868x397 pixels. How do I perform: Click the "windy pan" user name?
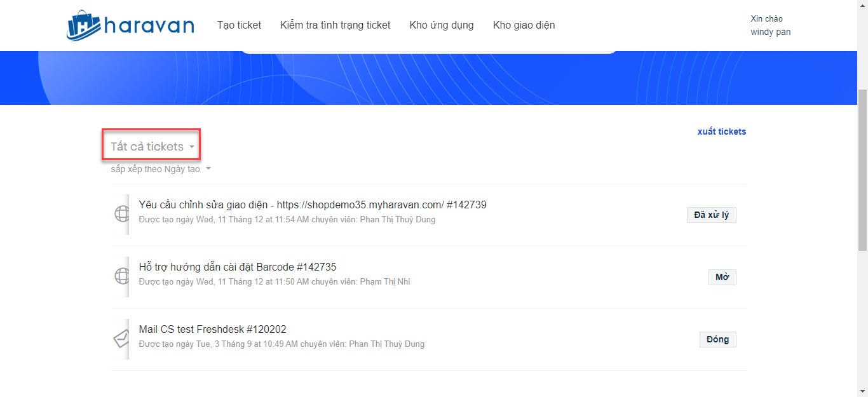770,32
